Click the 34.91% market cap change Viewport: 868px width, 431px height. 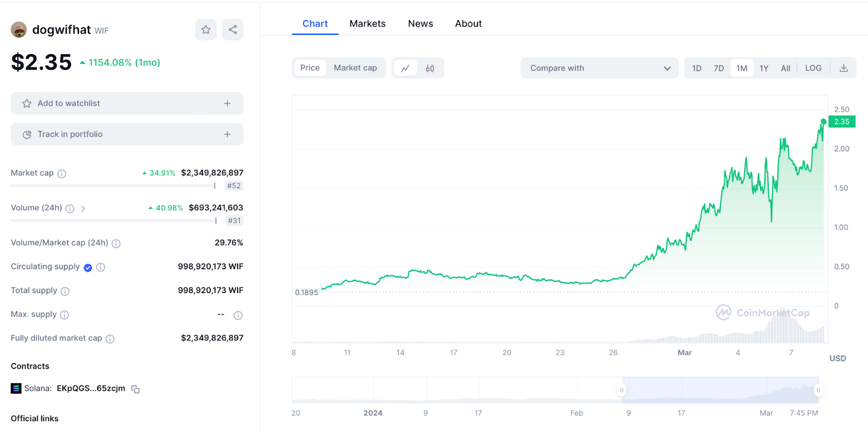point(158,173)
